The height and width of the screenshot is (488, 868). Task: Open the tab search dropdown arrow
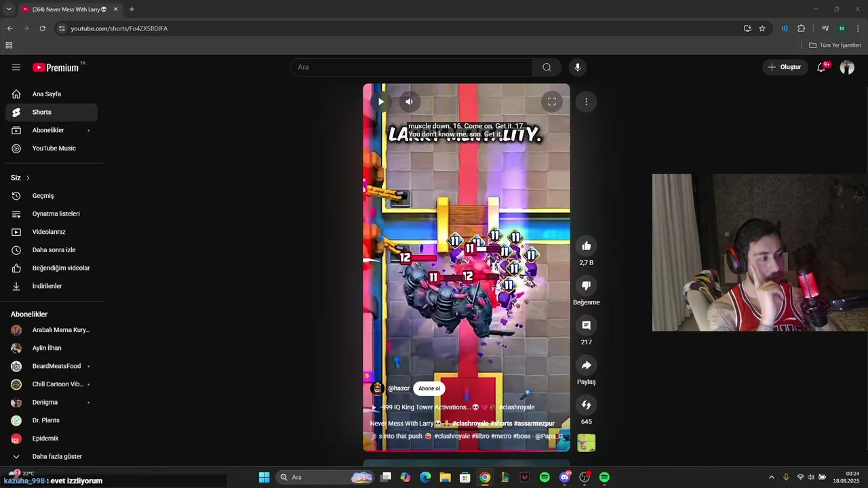click(9, 9)
